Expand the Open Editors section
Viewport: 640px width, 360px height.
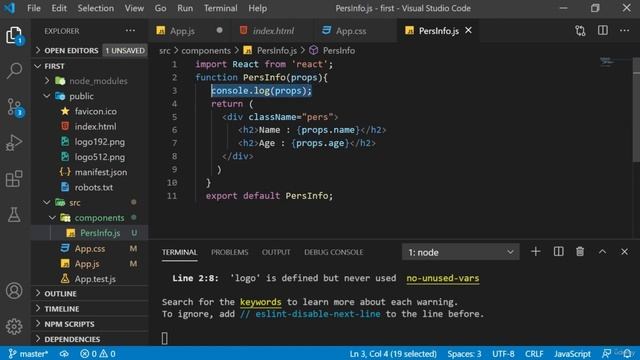click(89, 50)
